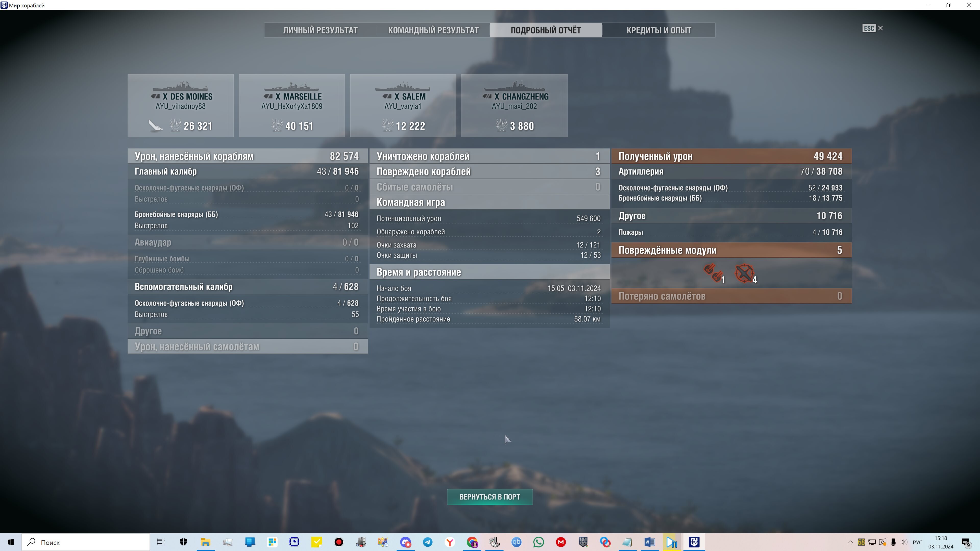
Task: Click the cruiser class icon beside X MARSEILLE
Action: 268,97
